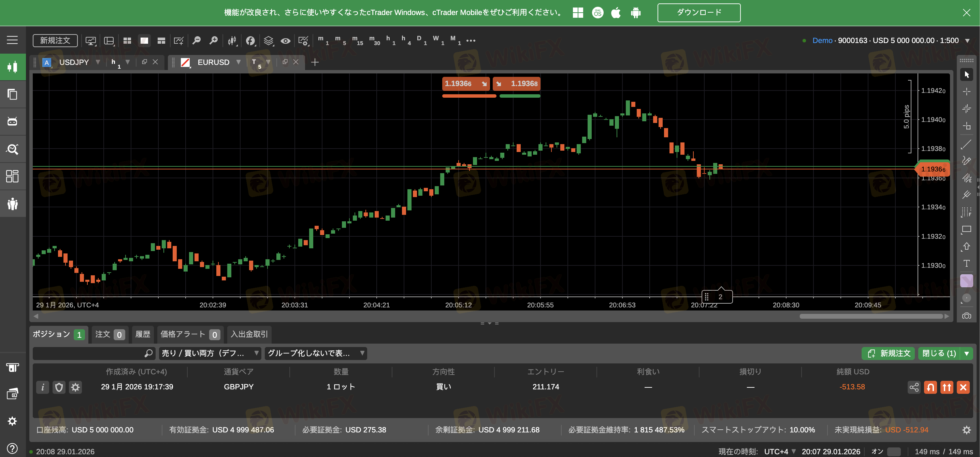The image size is (980, 457).
Task: Share the GBPJPY position
Action: tap(914, 387)
